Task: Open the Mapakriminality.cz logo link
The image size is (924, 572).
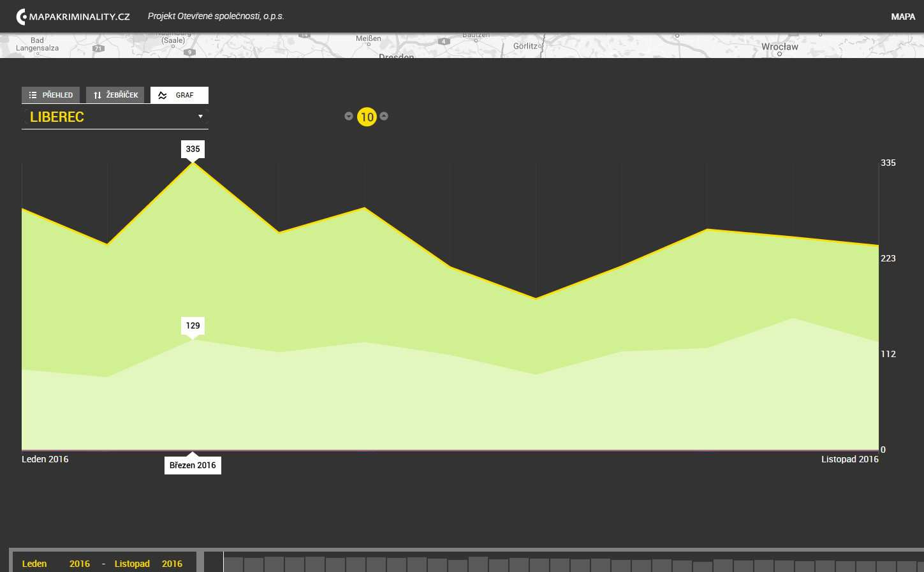Action: (x=73, y=17)
